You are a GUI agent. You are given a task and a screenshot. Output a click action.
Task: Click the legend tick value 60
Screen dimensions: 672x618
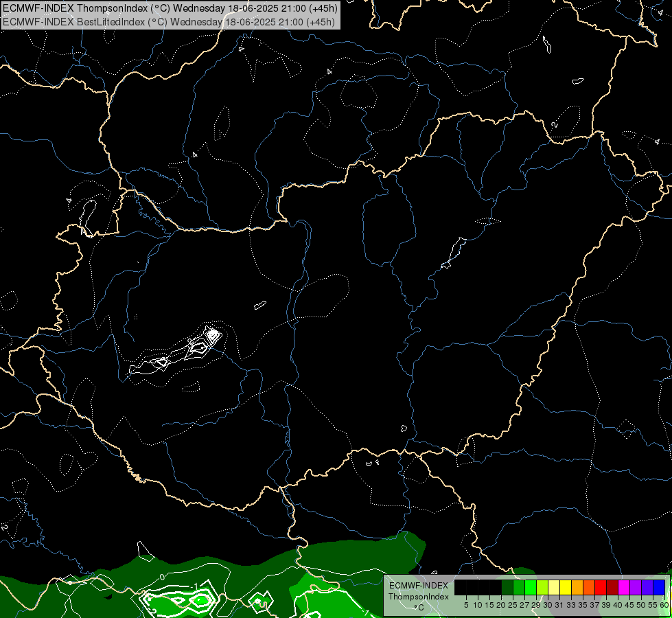[x=664, y=605]
